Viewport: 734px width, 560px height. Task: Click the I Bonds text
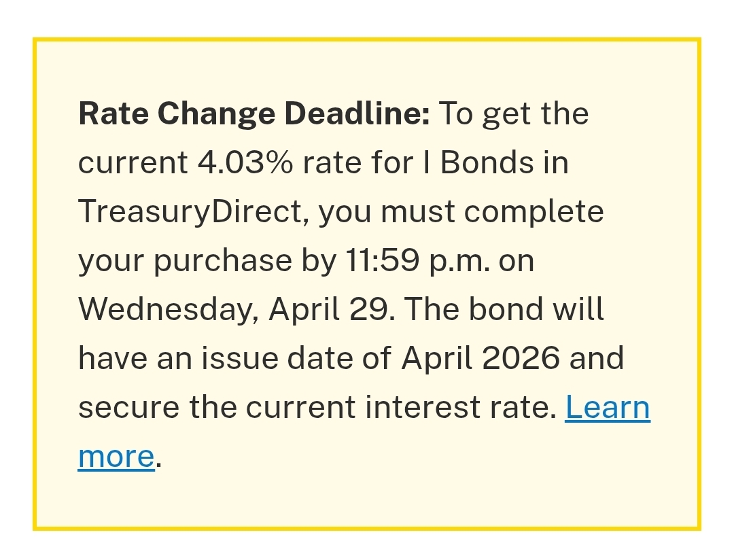click(487, 162)
